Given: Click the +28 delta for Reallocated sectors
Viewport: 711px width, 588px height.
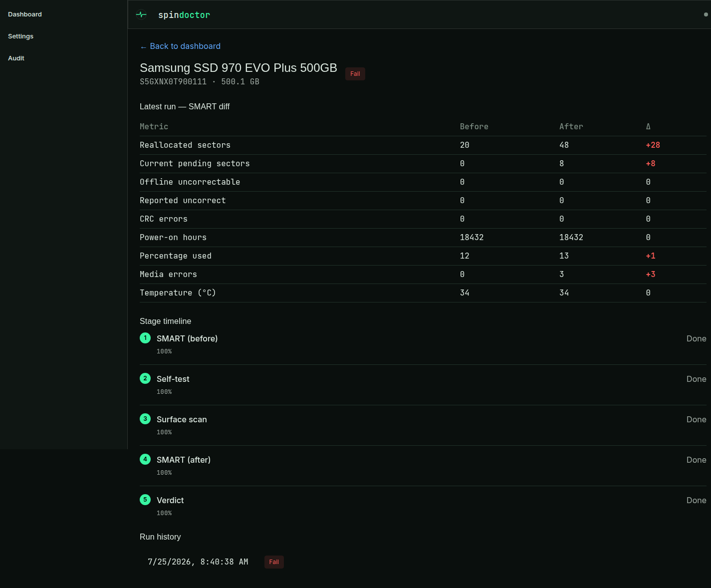Looking at the screenshot, I should point(653,145).
